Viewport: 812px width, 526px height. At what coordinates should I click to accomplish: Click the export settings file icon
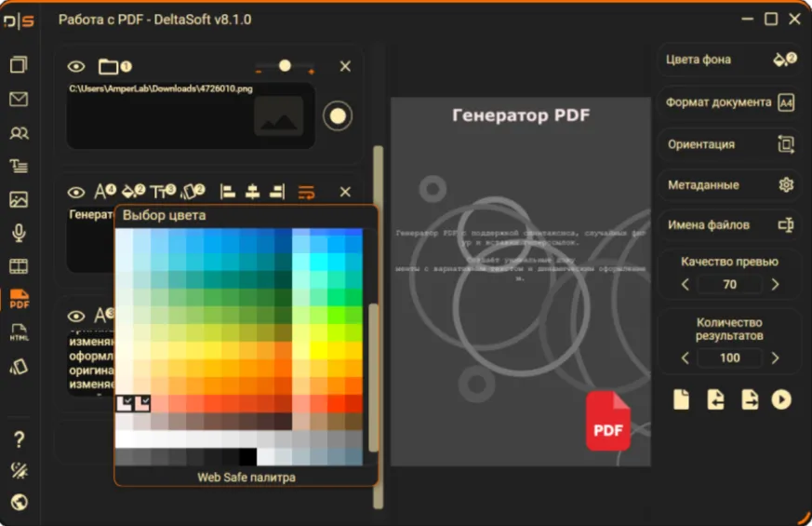point(750,399)
